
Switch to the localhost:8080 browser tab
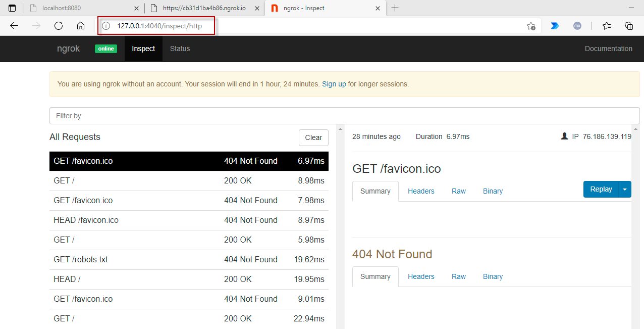tap(81, 8)
